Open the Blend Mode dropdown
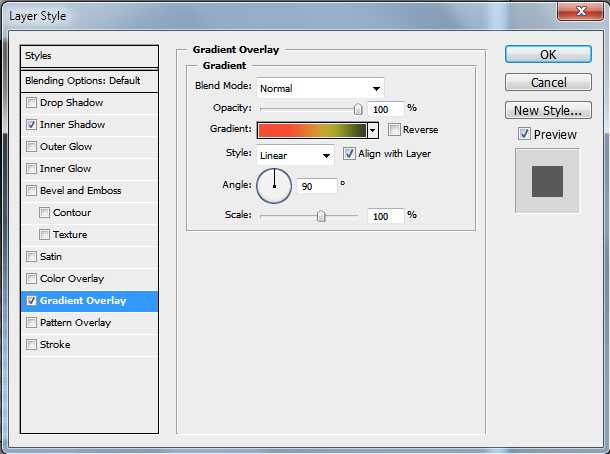The image size is (610, 454). [x=320, y=88]
